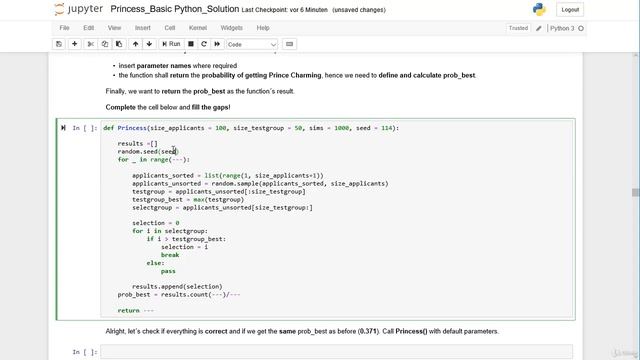Click the 'applicants_sorted = list' line
640x360 pixels.
228,176
